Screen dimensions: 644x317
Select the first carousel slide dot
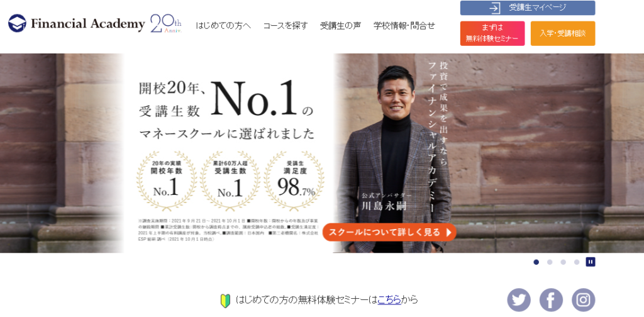point(536,262)
